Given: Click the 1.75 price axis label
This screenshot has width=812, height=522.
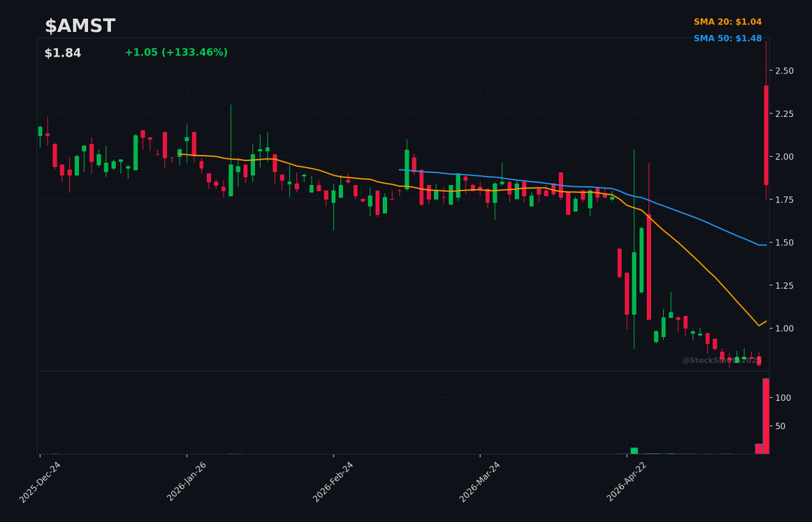Looking at the screenshot, I should (x=784, y=199).
